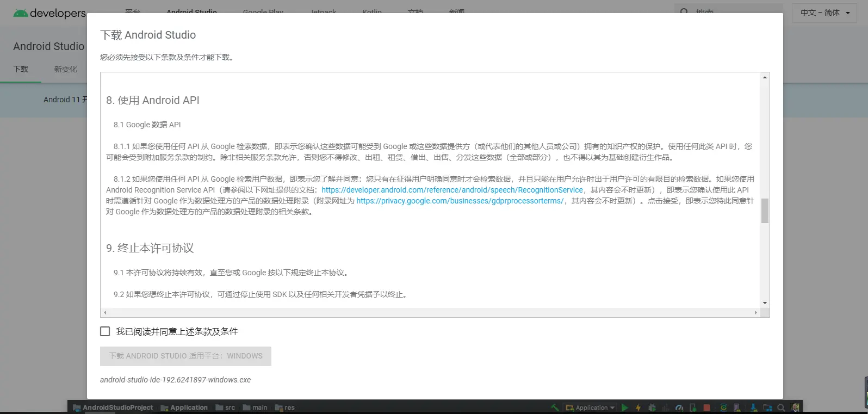Open the 中文 – 简体 language dropdown

pos(825,13)
